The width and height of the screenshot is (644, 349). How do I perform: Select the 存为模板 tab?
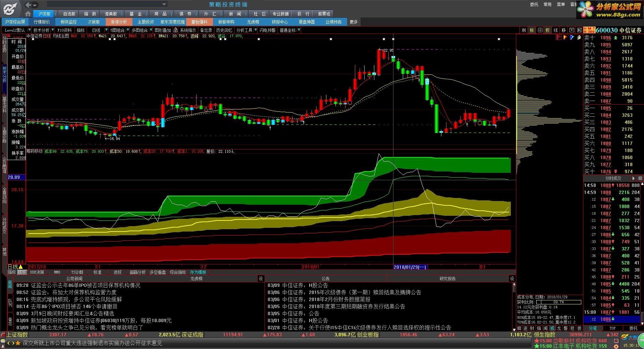pyautogui.click(x=198, y=272)
